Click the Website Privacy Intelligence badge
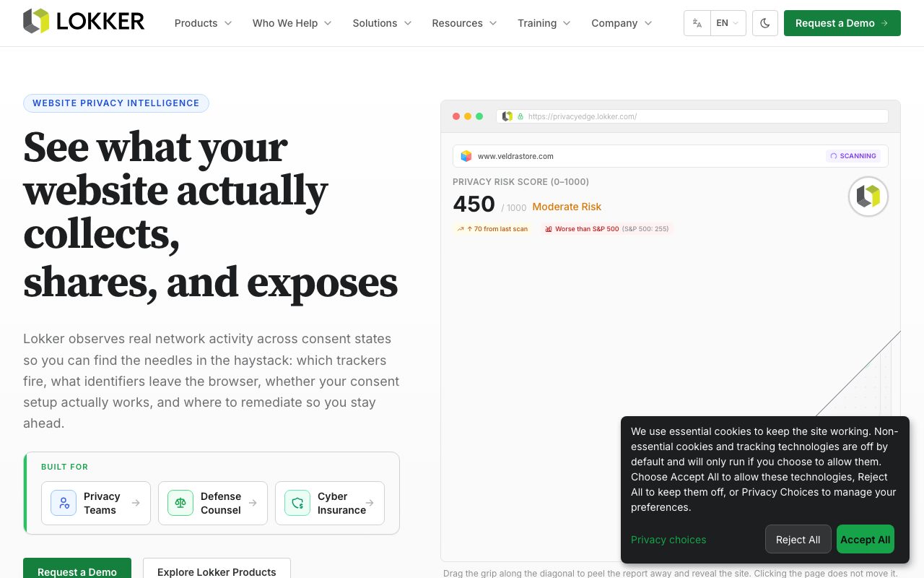 116,103
